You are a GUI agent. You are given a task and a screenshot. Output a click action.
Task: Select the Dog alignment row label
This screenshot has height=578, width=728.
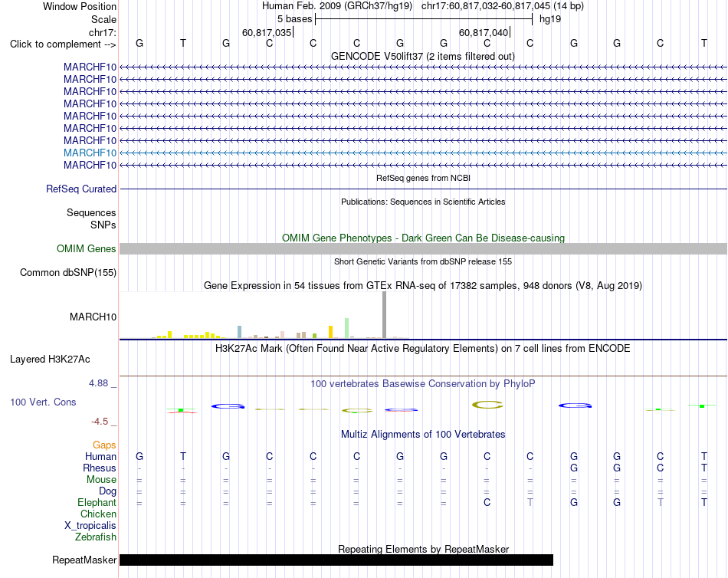pyautogui.click(x=108, y=491)
